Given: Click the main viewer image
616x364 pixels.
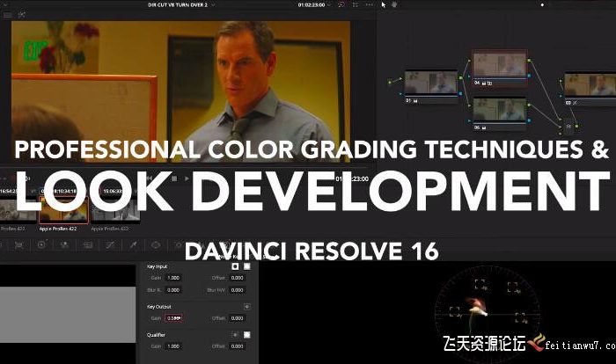Looking at the screenshot, I should click(180, 91).
